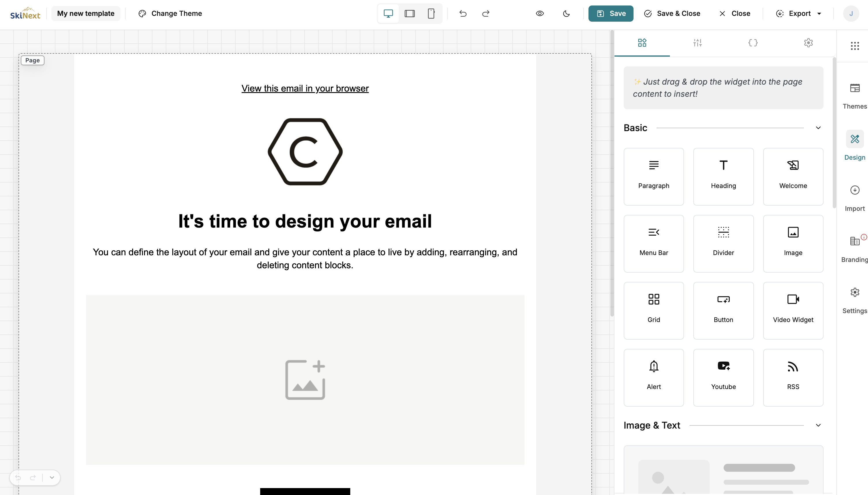
Task: Open the Import sidebar section
Action: (855, 198)
